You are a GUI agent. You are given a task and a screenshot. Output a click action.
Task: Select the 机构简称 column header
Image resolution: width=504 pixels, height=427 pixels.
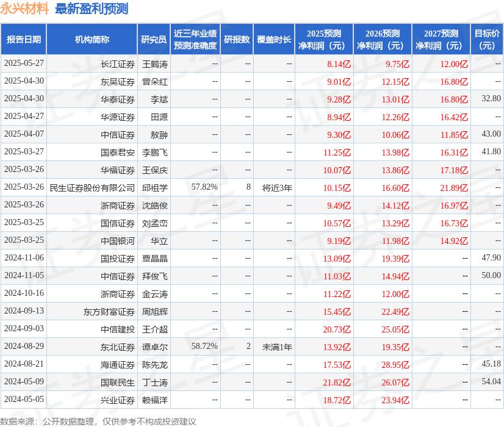[92, 39]
